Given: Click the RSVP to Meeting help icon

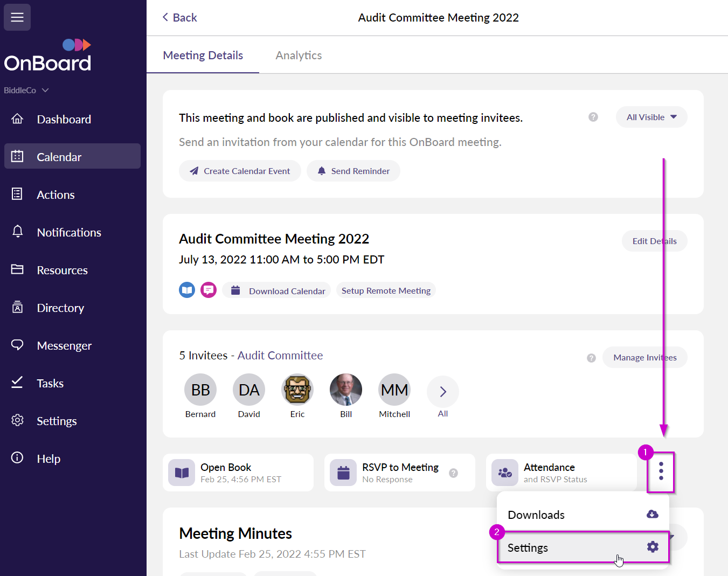Looking at the screenshot, I should 454,473.
